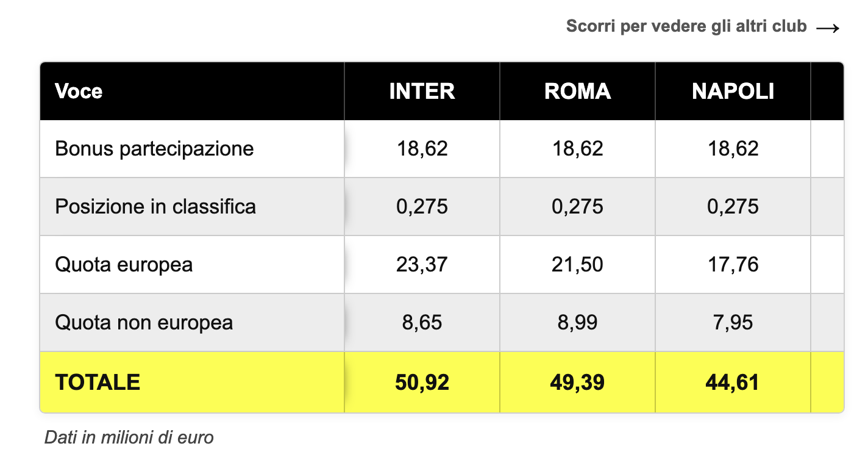Select the INTER column header
This screenshot has width=868, height=460.
point(422,92)
